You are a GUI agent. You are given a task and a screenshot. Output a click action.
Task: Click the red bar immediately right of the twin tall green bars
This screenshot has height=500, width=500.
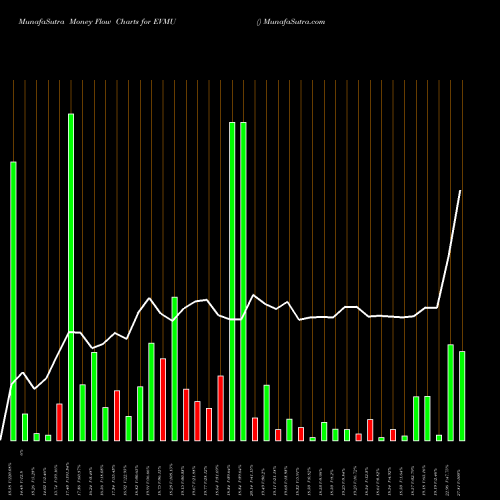coord(255,429)
